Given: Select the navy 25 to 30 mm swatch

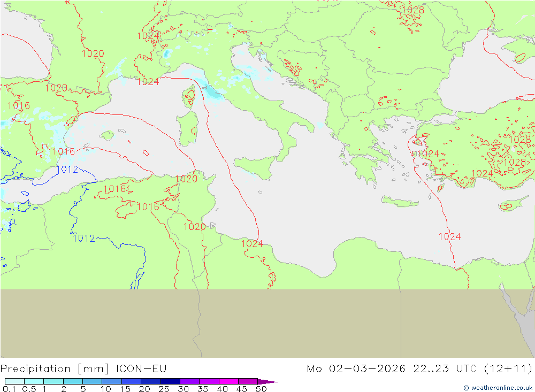Looking at the screenshot, I should pos(170,381).
